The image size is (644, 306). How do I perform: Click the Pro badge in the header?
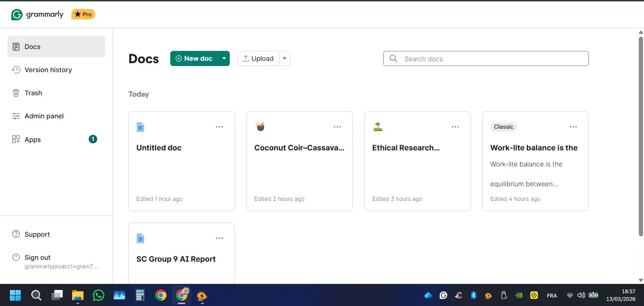click(x=83, y=15)
